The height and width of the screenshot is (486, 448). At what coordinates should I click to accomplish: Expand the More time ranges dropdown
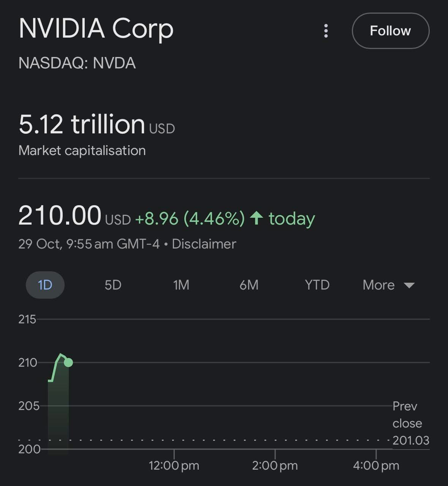(x=388, y=285)
